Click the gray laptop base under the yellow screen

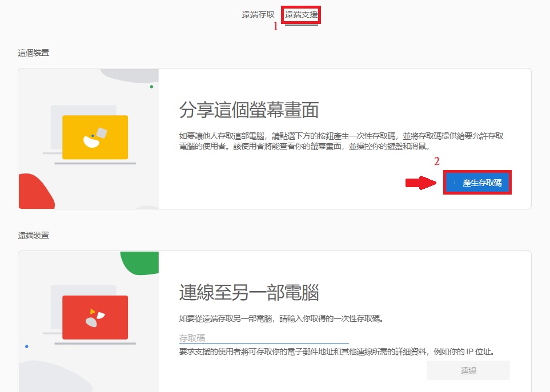click(95, 164)
